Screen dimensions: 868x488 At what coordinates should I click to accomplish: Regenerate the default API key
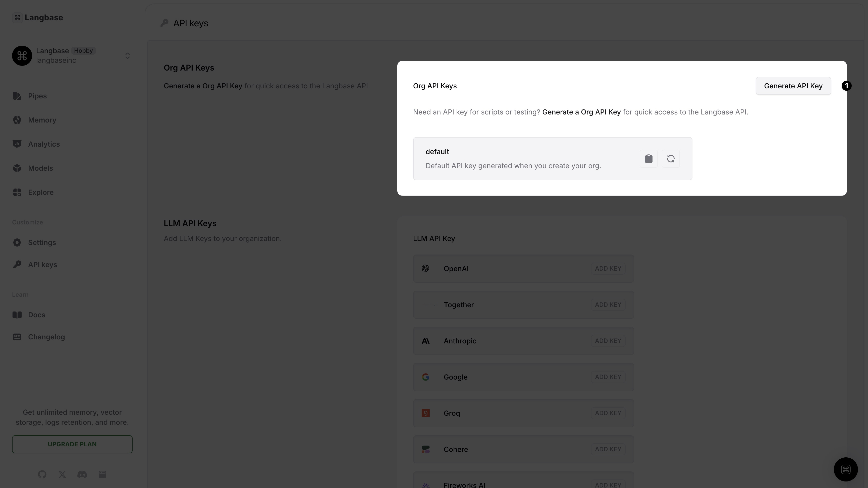(x=671, y=159)
